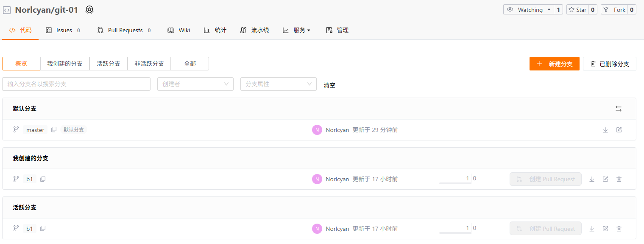Click the repository code icon beside Norlcyan/git-01
The width and height of the screenshot is (644, 244).
7,10
